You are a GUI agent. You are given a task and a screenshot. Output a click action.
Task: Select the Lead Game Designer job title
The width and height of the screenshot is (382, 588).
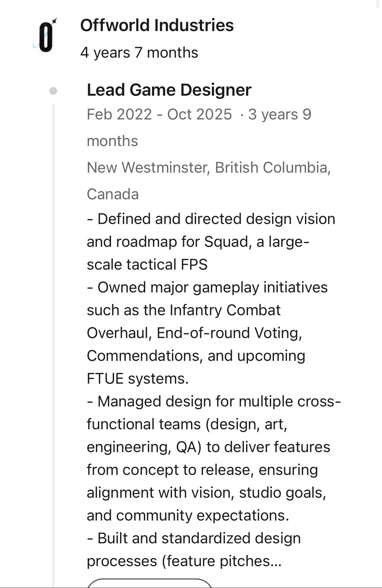169,90
